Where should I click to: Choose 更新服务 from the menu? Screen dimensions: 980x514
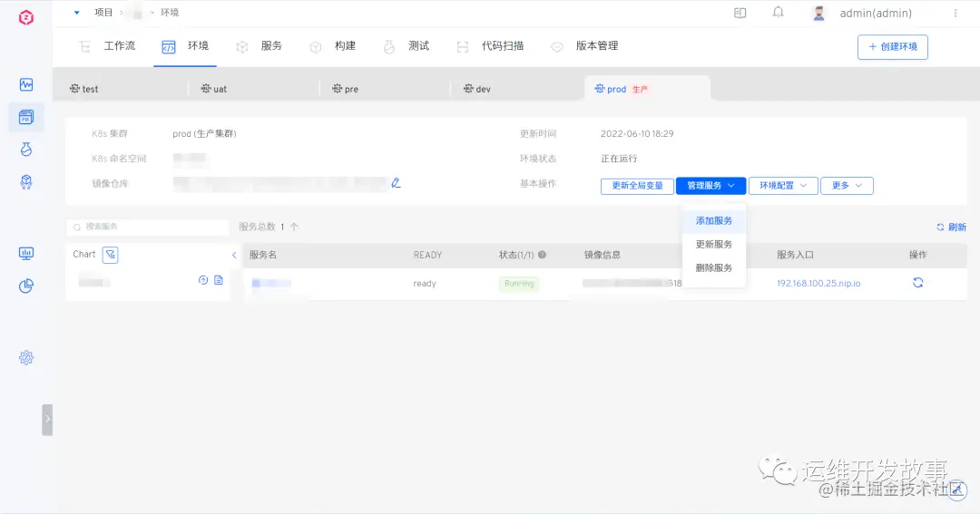[714, 244]
